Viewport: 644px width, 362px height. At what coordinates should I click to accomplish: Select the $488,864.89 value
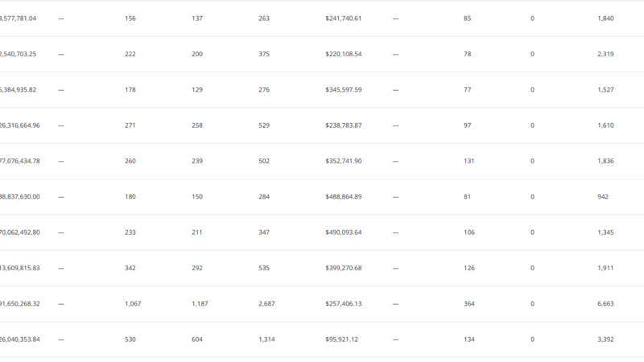tap(344, 197)
